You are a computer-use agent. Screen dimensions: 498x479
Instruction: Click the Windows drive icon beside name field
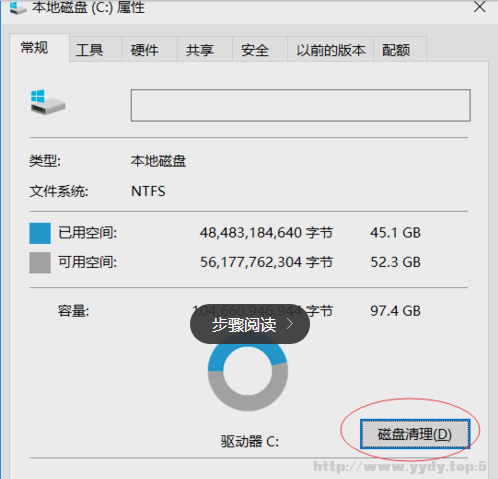point(48,102)
